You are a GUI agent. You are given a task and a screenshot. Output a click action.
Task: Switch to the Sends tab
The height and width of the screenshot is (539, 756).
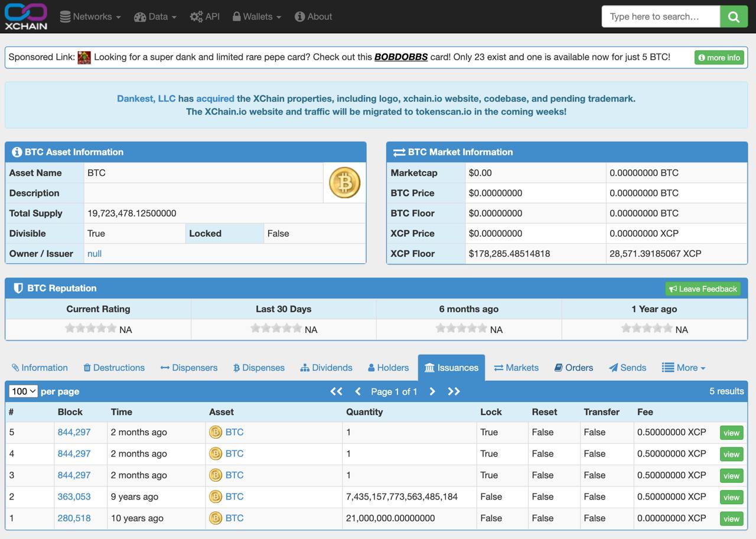(x=627, y=367)
